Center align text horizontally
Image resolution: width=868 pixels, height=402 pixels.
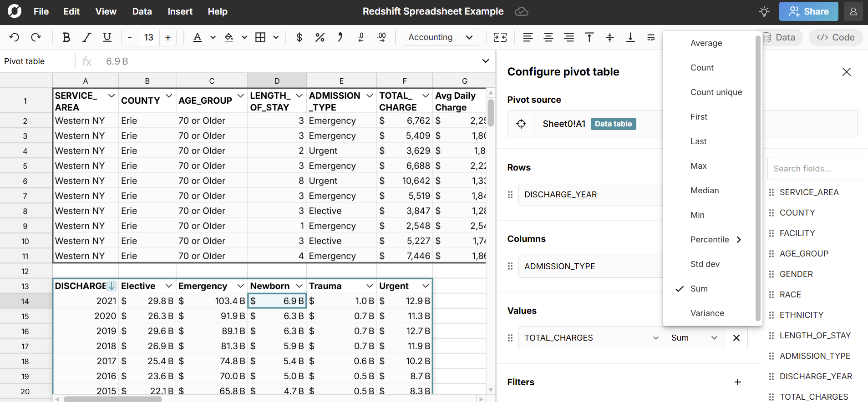click(548, 37)
